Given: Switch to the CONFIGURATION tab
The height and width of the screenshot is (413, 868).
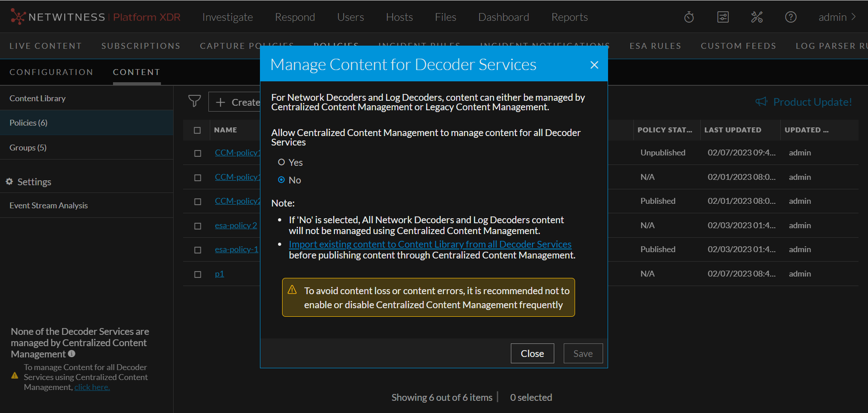Looking at the screenshot, I should [51, 72].
